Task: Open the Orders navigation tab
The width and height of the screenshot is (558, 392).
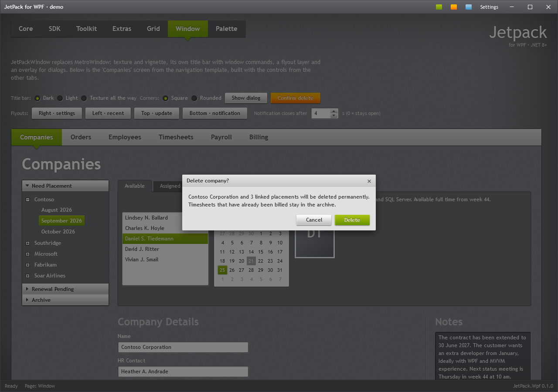Action: coord(81,137)
